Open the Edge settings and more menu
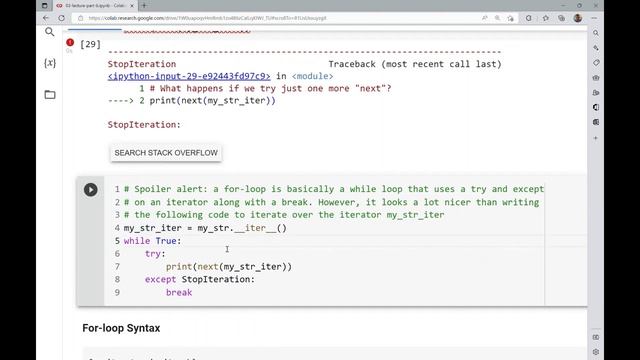Screen dimensions: 640x360 (594, 18)
